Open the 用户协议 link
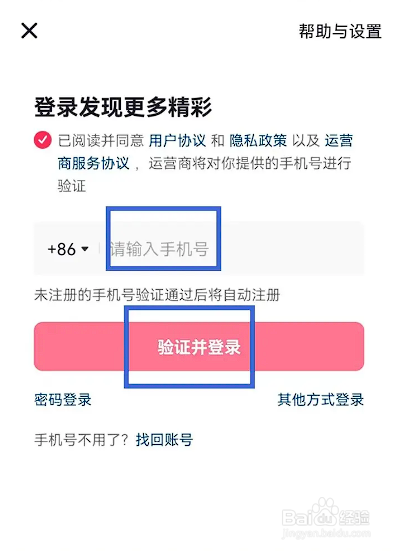Viewport: 399px width, 551px height. pos(177,141)
